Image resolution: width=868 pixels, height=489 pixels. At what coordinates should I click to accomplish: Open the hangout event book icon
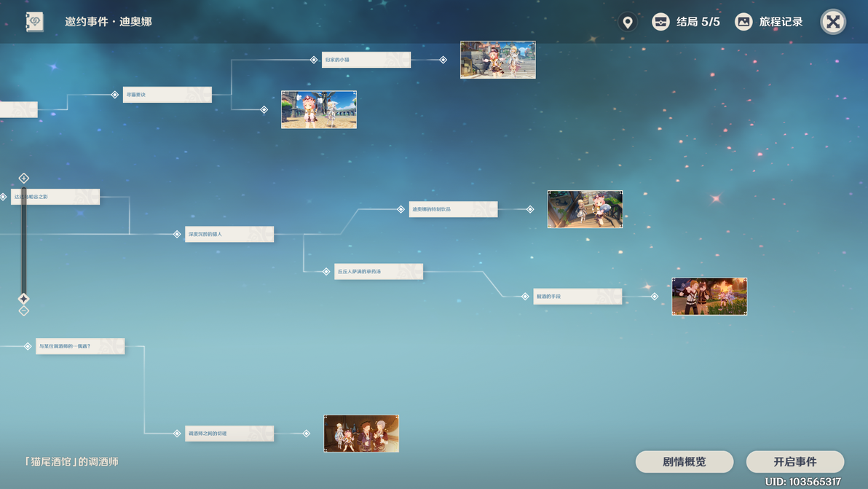click(x=34, y=22)
